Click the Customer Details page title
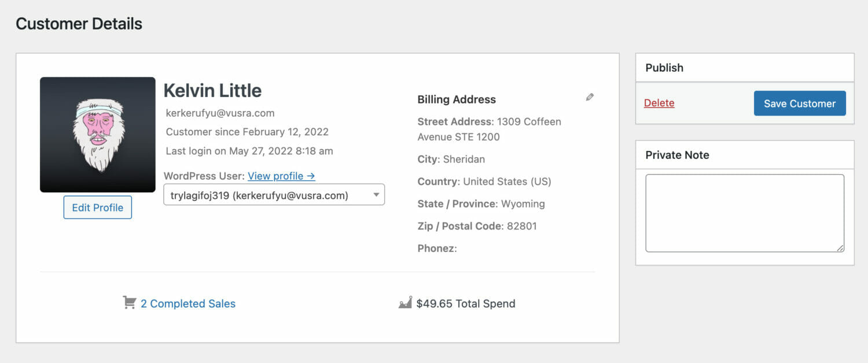Screen dimensions: 868x363 coord(79,24)
